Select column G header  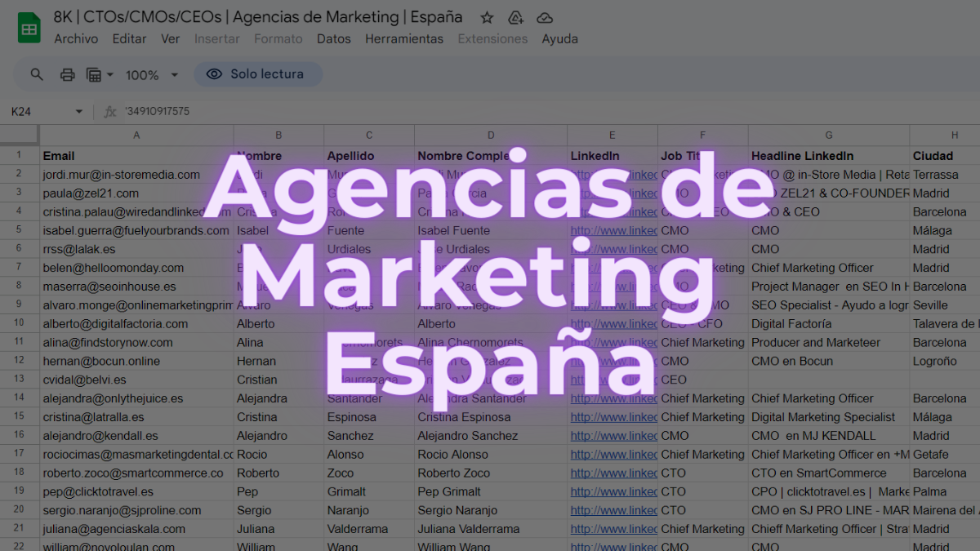[829, 135]
